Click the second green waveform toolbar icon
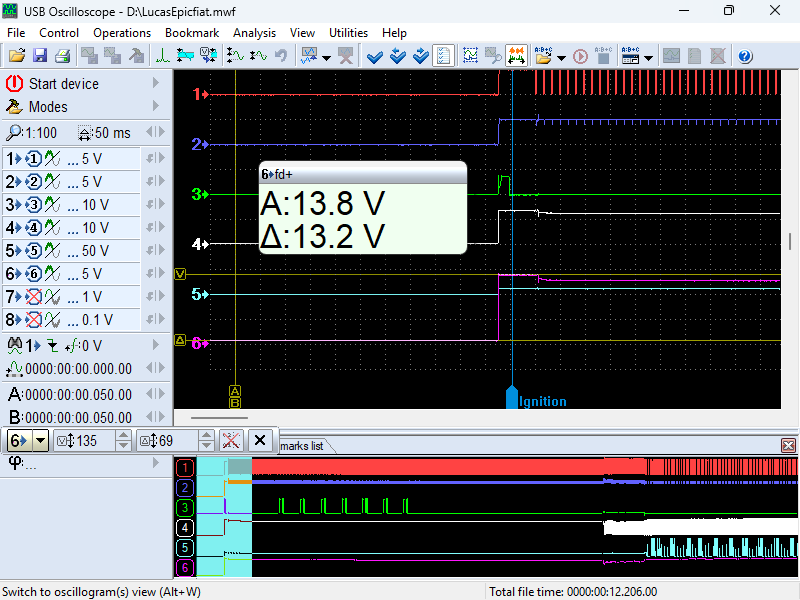Image resolution: width=800 pixels, height=600 pixels. [258, 56]
